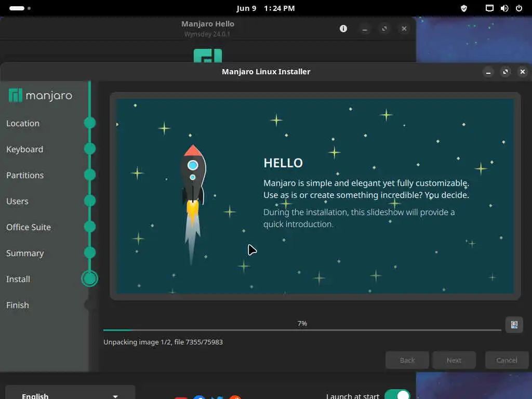Click the Reddit icon in Manjaro Hello
Screen dimensions: 532x399
click(x=235, y=397)
